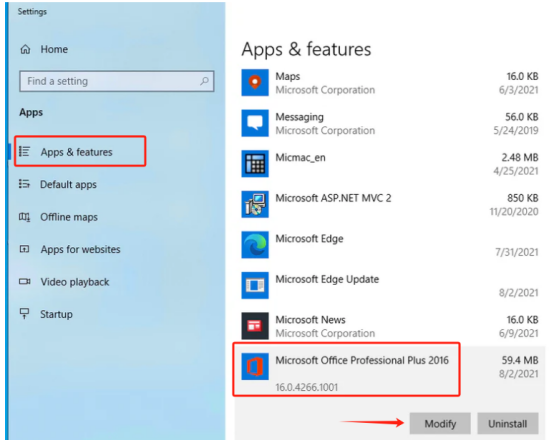Click install date 11/20/2020
This screenshot has width=554, height=440.
point(514,211)
